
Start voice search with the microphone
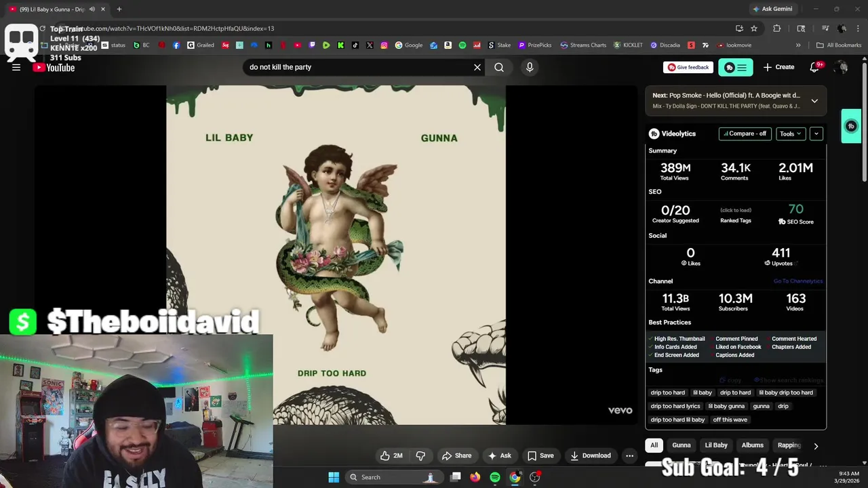(530, 67)
